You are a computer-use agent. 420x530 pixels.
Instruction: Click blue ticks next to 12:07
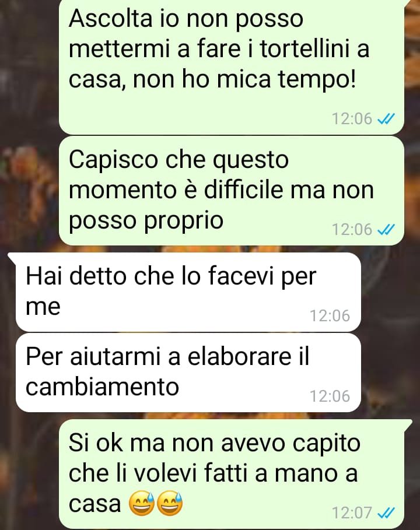(x=386, y=513)
